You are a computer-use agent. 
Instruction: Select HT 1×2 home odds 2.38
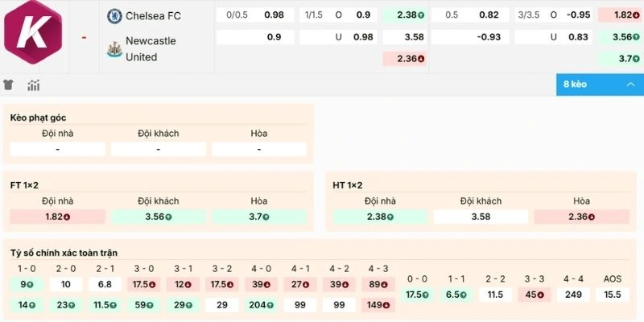[380, 217]
